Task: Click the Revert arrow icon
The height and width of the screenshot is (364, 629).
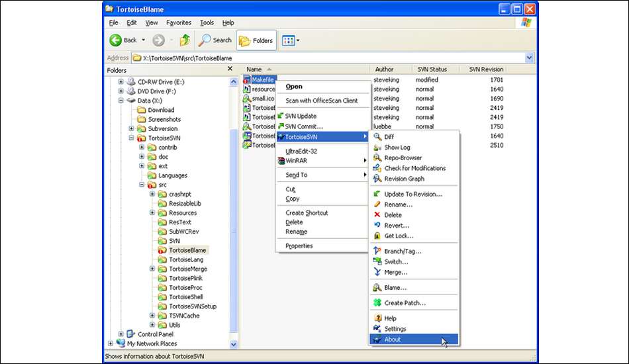Action: click(x=377, y=225)
